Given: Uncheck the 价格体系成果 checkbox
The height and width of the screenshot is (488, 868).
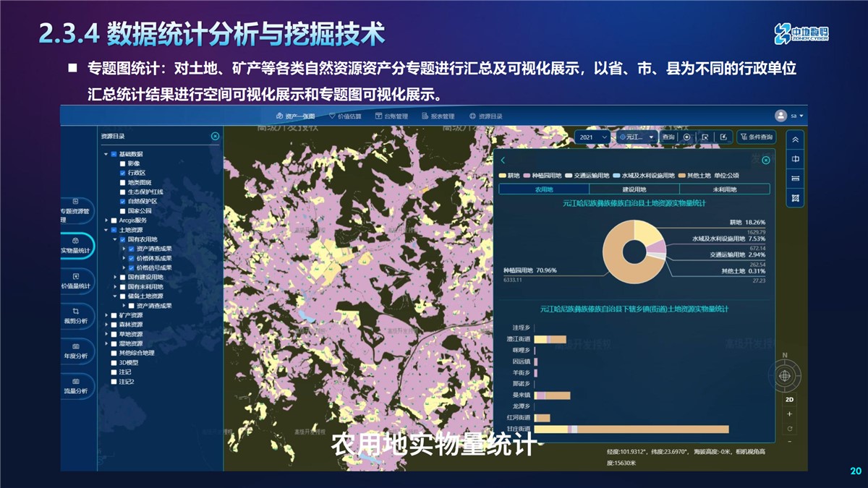Looking at the screenshot, I should (131, 258).
